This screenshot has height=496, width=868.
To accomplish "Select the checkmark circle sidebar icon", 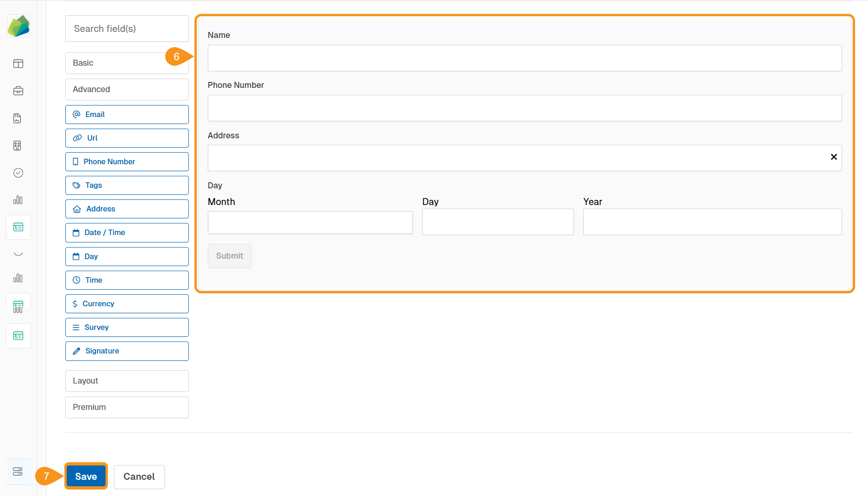I will point(18,173).
